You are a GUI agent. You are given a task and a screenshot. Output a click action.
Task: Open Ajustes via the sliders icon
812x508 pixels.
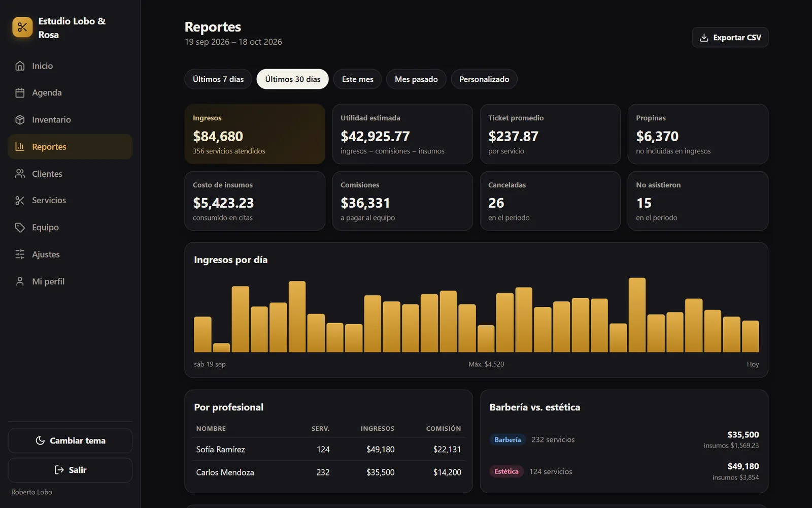click(20, 254)
